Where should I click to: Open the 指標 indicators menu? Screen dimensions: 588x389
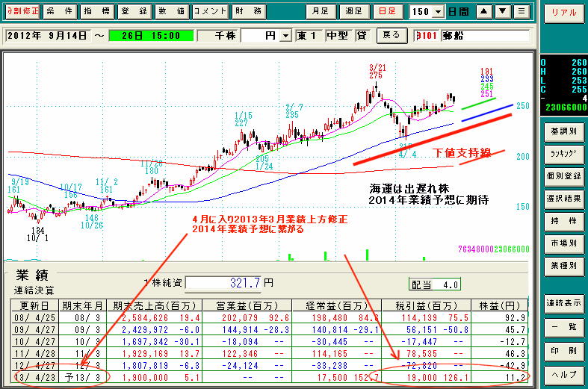[97, 11]
